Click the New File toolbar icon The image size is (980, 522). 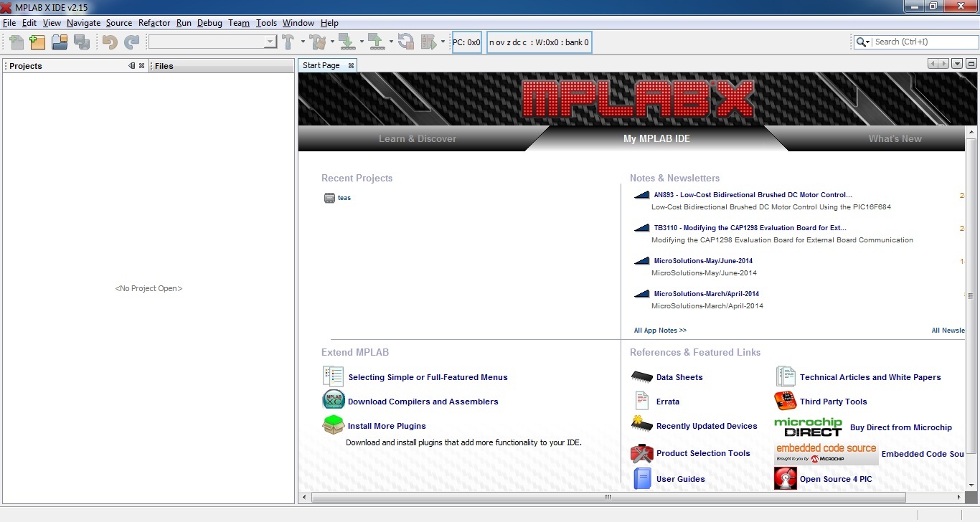pos(16,42)
